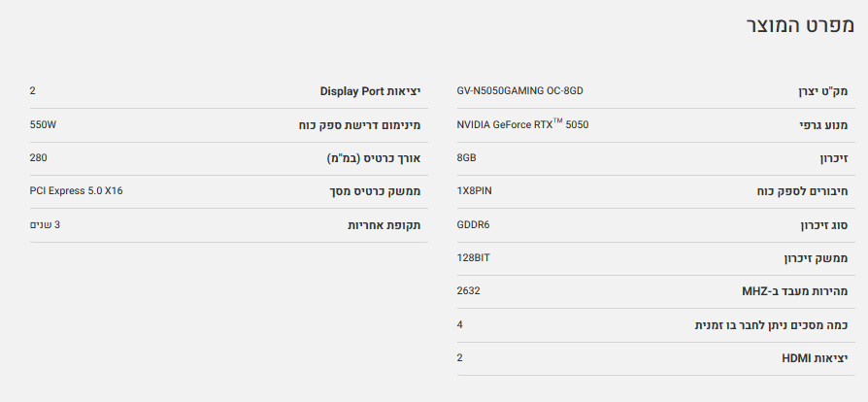
Task: Click the 'מק"ט יצרן' row label
Action: pos(820,91)
